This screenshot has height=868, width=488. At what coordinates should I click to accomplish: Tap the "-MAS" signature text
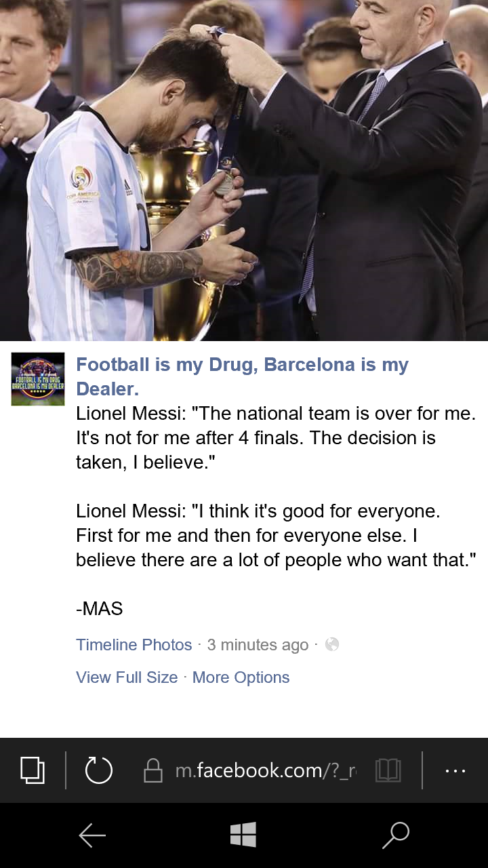coord(100,608)
